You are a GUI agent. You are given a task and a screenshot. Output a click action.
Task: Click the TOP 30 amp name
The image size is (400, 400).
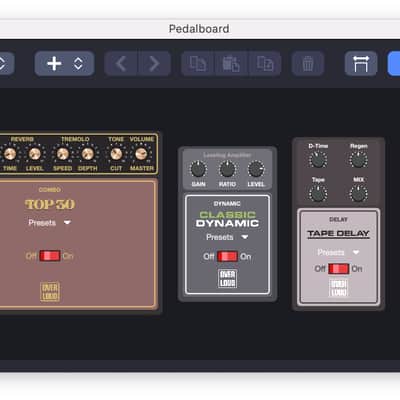pyautogui.click(x=50, y=204)
